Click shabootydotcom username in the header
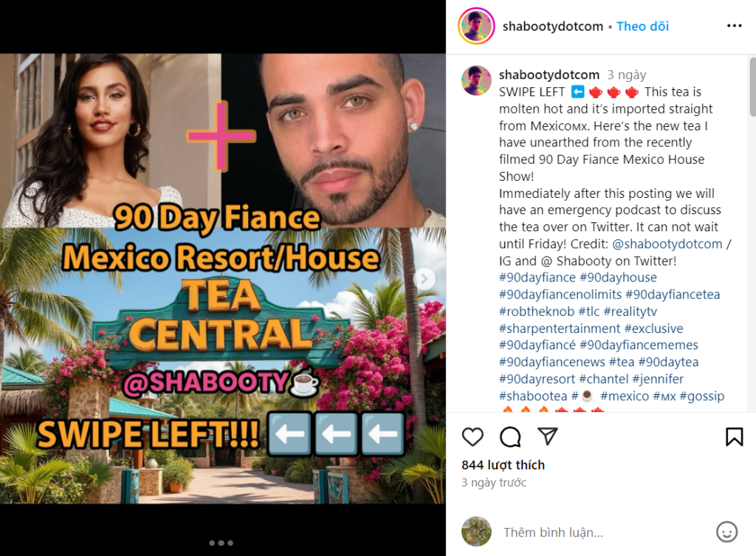756x556 pixels. (552, 26)
